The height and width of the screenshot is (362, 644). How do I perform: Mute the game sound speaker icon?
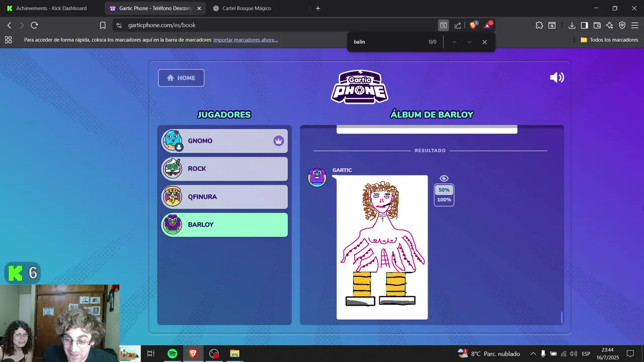click(x=557, y=77)
